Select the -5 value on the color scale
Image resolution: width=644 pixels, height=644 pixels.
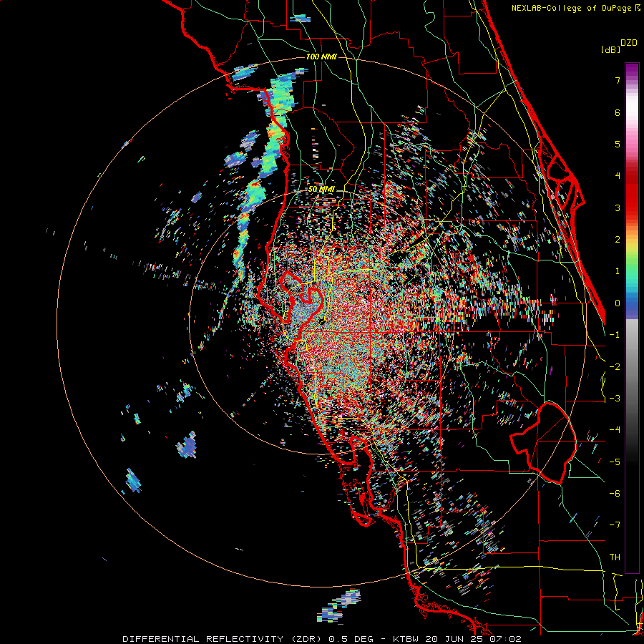coord(615,462)
